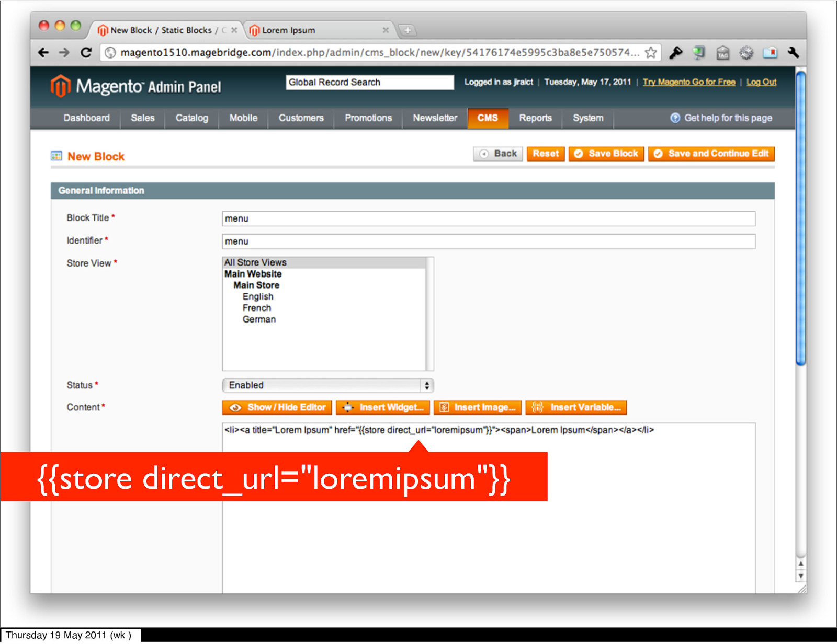Click the Save Block button
This screenshot has height=644, width=837.
click(606, 154)
